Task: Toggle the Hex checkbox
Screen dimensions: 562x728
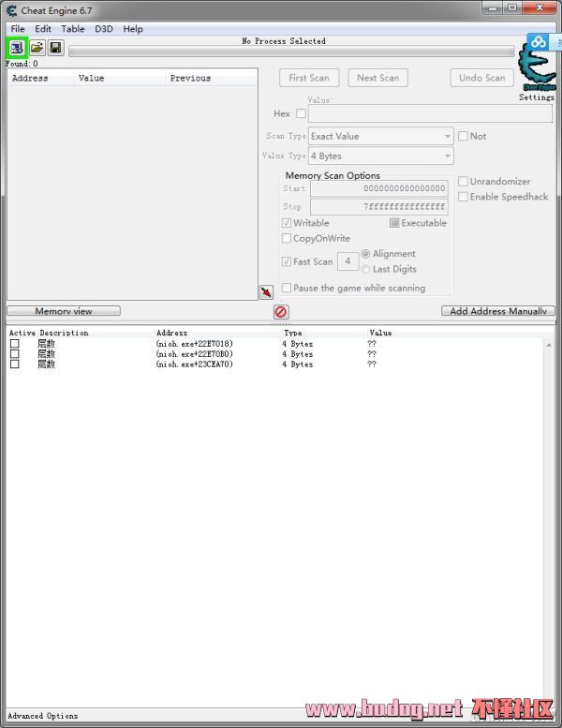Action: (x=301, y=113)
